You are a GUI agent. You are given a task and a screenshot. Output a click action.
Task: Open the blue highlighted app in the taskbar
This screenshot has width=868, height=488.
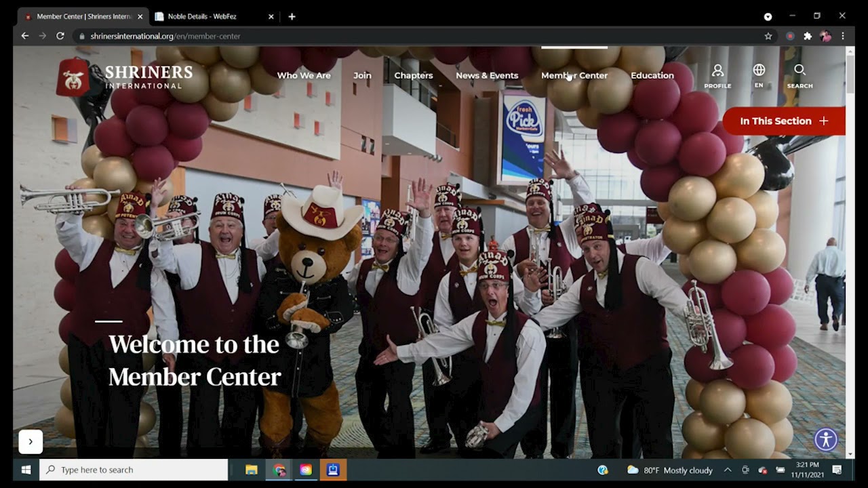point(333,470)
